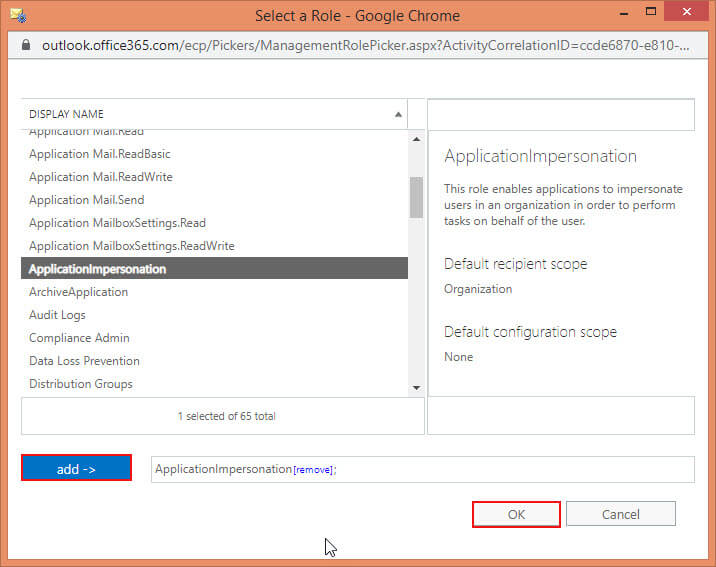The width and height of the screenshot is (716, 567).
Task: Click the add -> button
Action: pyautogui.click(x=76, y=467)
